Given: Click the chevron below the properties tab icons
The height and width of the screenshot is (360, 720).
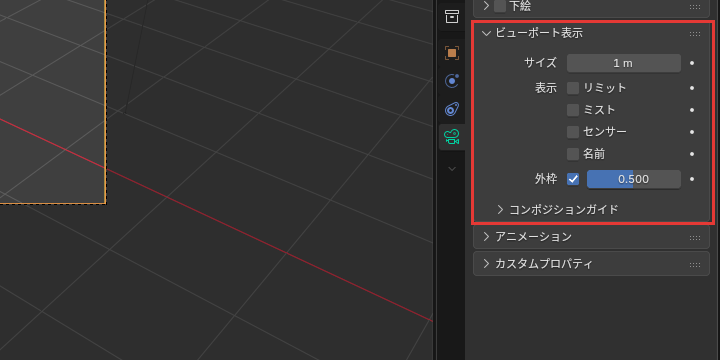Looking at the screenshot, I should [452, 169].
